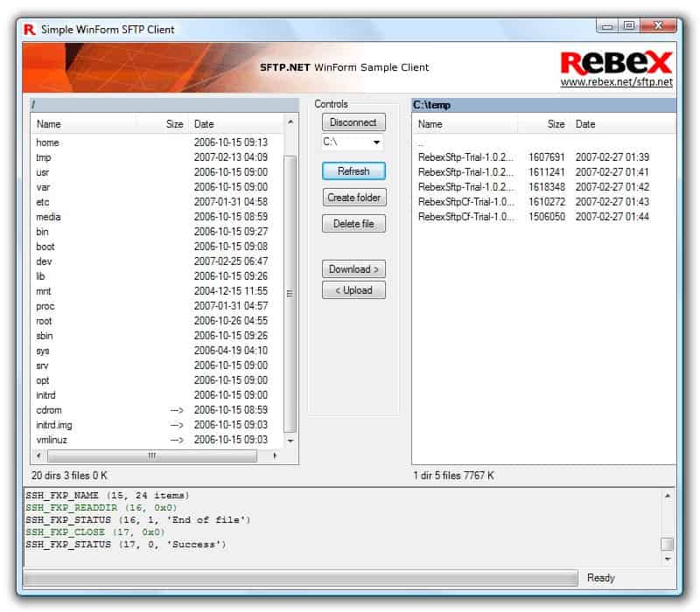
Task: Click the SSH_FXP_CLOSE log line
Action: coord(95,532)
